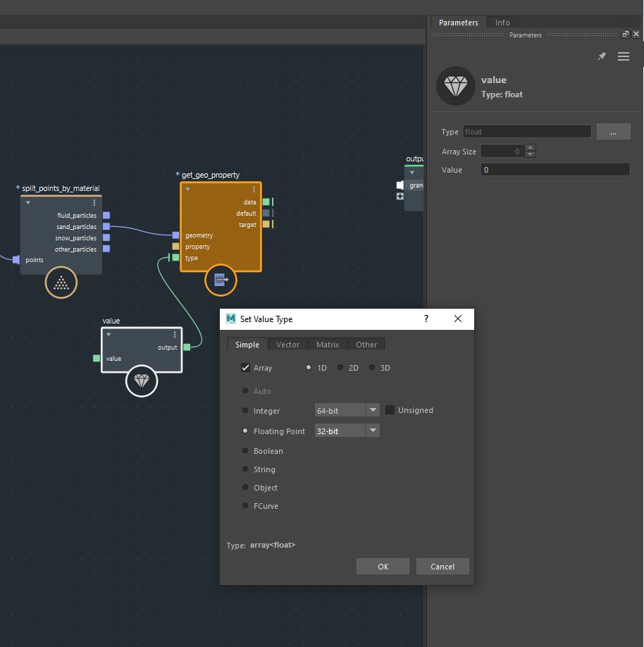644x647 pixels.
Task: Open the pin icon in the Parameters panel
Action: point(602,56)
